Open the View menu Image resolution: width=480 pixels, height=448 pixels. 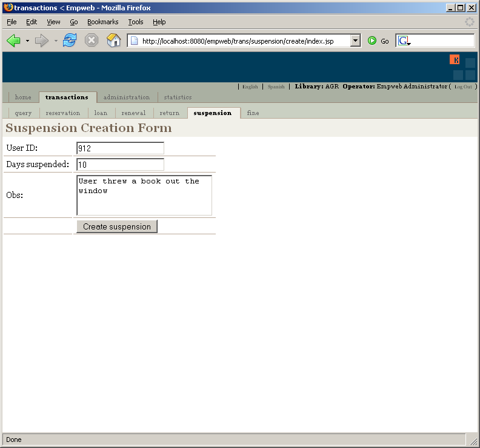tap(53, 22)
